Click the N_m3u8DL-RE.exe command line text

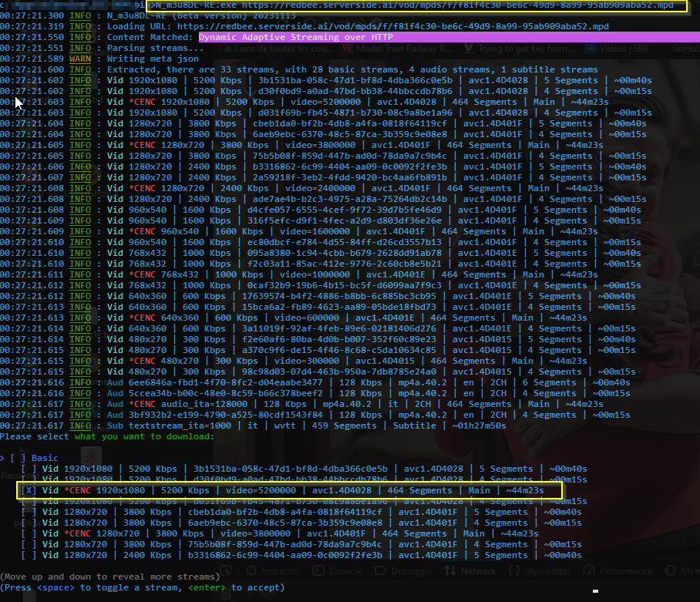tap(415, 5)
